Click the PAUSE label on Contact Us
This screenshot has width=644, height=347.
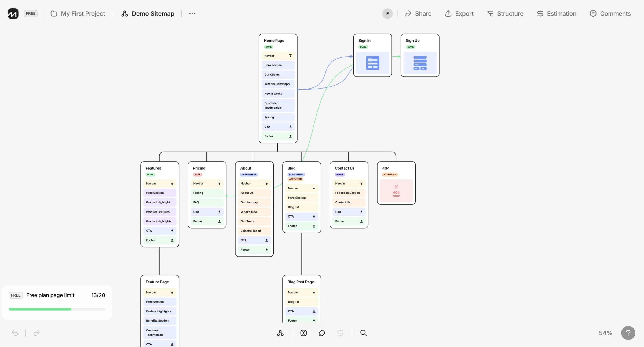tap(340, 174)
